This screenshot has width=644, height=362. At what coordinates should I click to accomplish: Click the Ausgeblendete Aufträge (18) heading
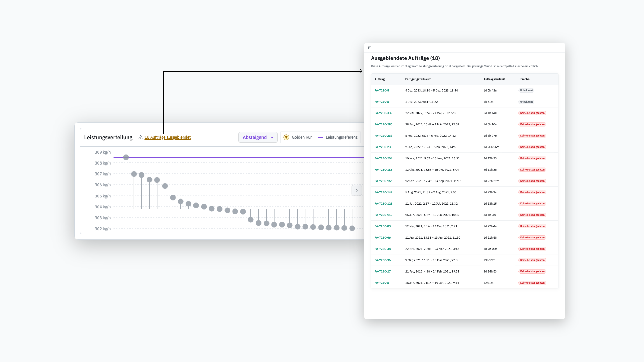pyautogui.click(x=405, y=58)
